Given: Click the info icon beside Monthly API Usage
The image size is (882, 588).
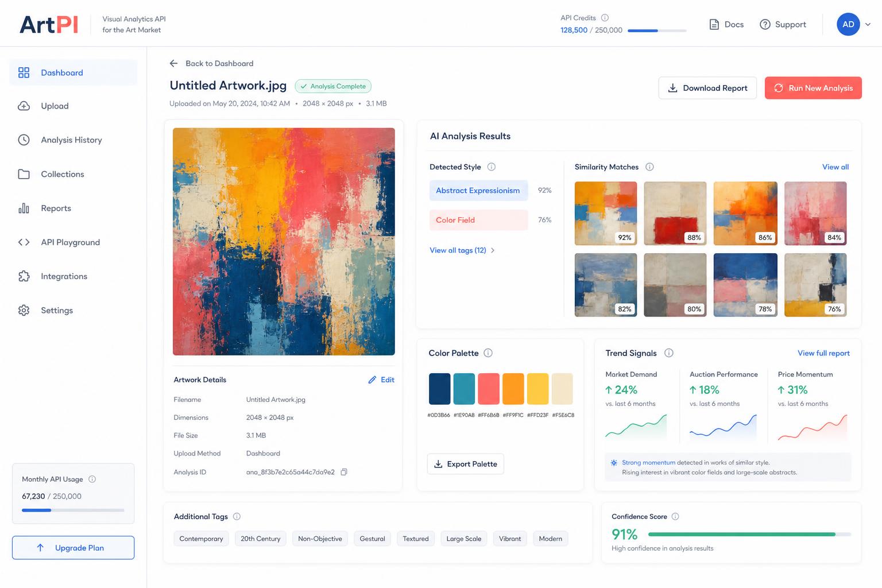Looking at the screenshot, I should coord(92,479).
